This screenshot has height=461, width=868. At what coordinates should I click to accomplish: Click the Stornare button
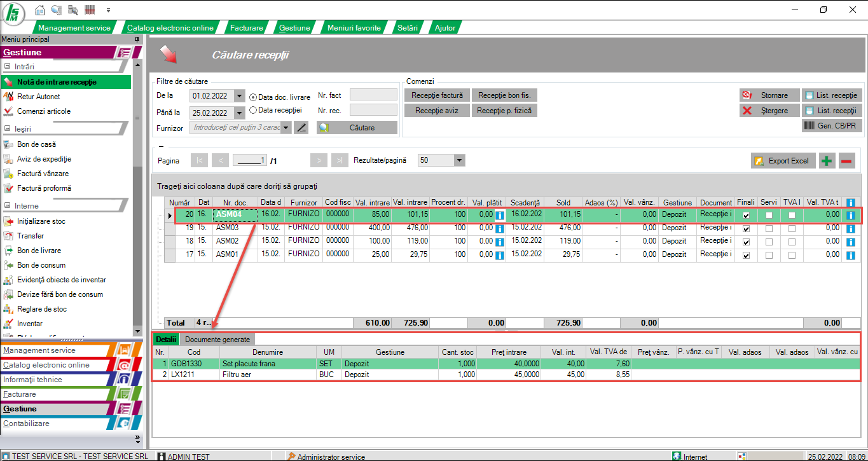point(769,95)
